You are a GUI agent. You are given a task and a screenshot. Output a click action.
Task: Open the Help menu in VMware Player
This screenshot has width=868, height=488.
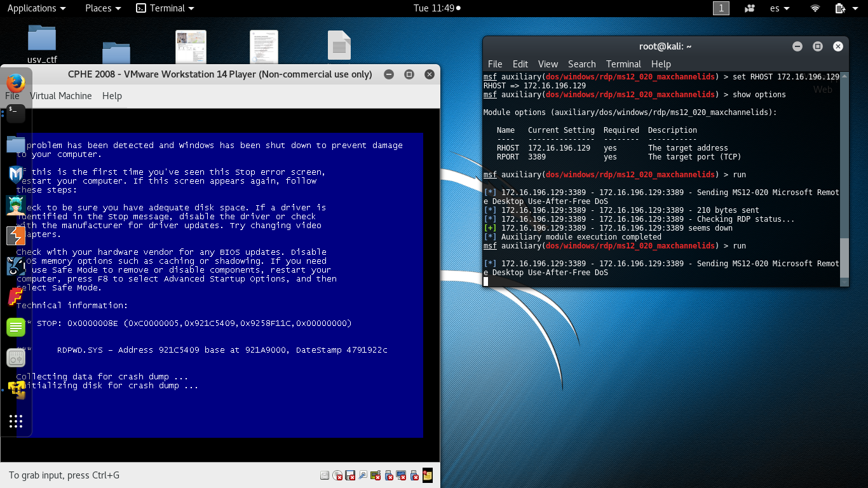[x=112, y=96]
